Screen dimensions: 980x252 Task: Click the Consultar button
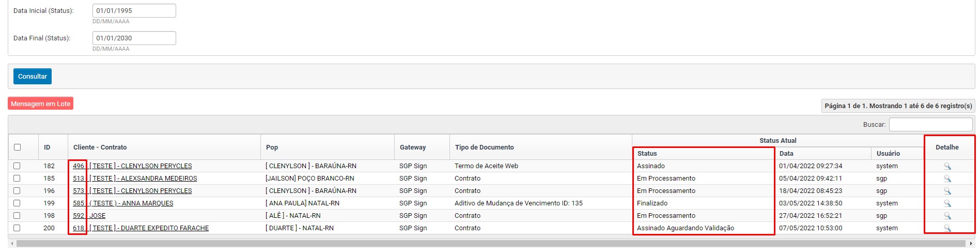pos(33,76)
